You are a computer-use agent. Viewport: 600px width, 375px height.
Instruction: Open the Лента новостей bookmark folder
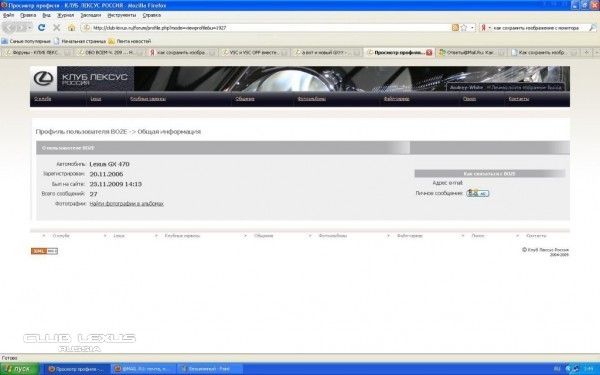[130, 41]
